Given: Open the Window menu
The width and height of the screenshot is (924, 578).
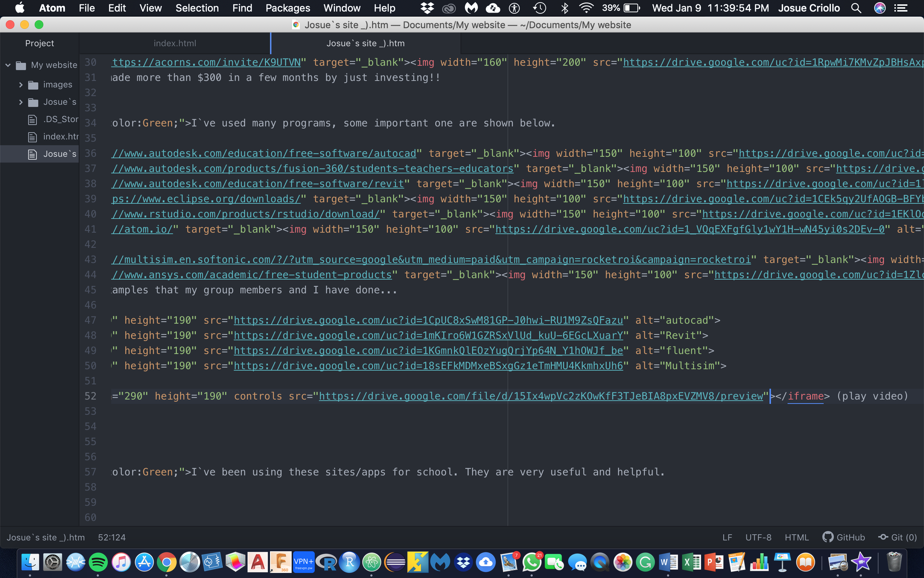Looking at the screenshot, I should [x=342, y=8].
